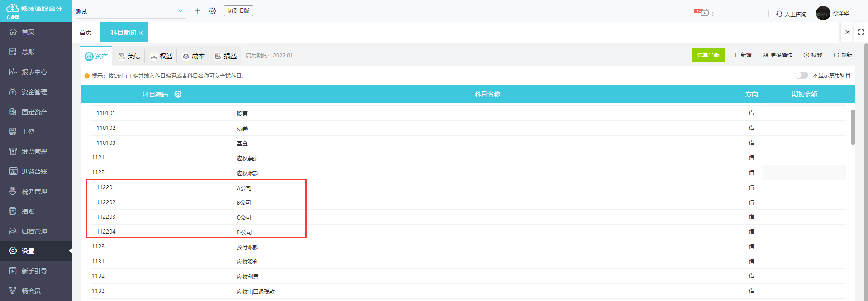Open 发票管理 module
This screenshot has height=301, width=868.
[x=35, y=152]
